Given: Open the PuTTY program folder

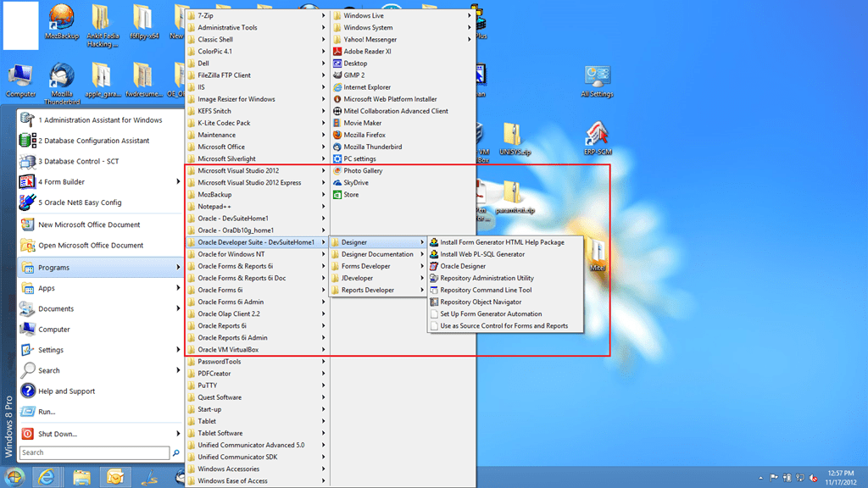Looking at the screenshot, I should tap(257, 385).
